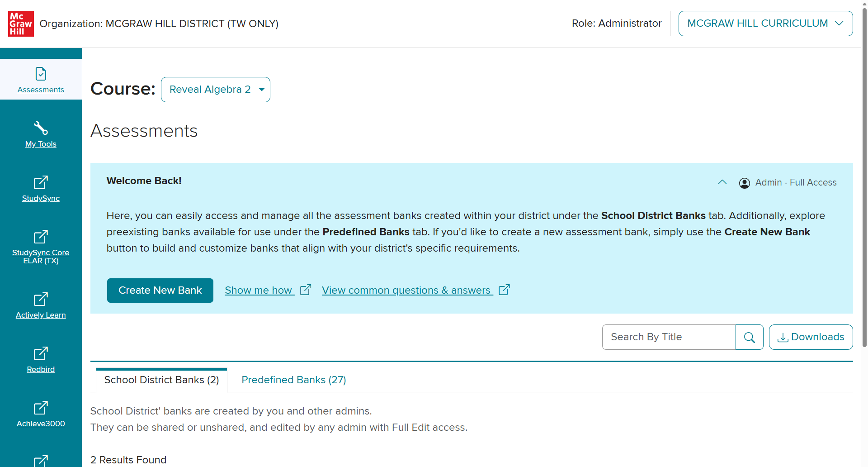Image resolution: width=868 pixels, height=467 pixels.
Task: Open the Assessments sidebar icon
Action: tap(41, 73)
